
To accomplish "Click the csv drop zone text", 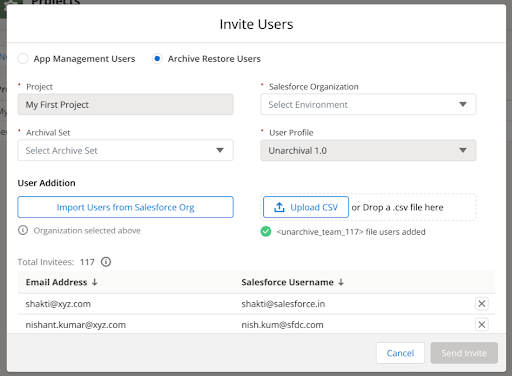I will pos(397,207).
